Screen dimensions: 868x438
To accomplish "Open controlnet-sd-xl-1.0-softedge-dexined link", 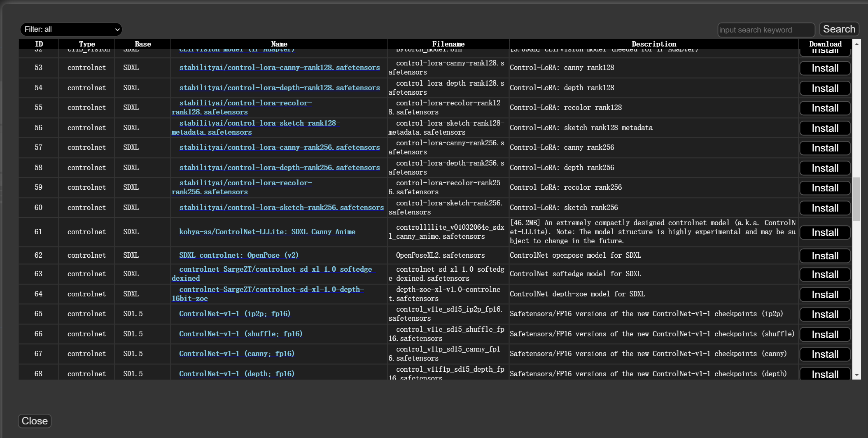I will point(277,270).
